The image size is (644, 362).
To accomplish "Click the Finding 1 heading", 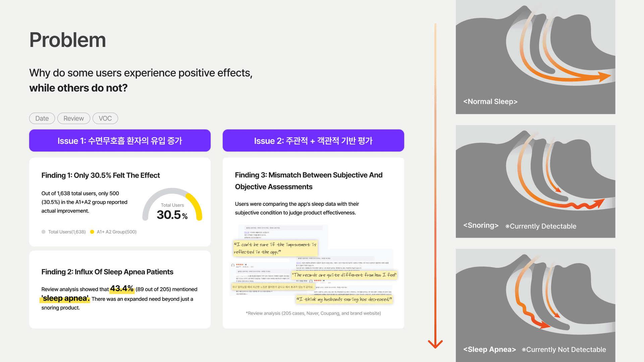I will [101, 175].
